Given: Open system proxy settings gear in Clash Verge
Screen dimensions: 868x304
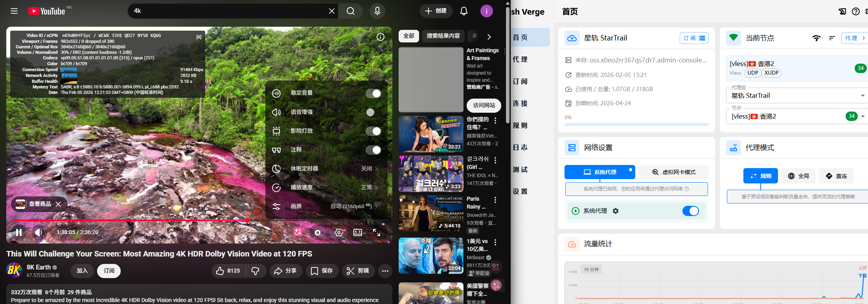Looking at the screenshot, I should coord(616,211).
